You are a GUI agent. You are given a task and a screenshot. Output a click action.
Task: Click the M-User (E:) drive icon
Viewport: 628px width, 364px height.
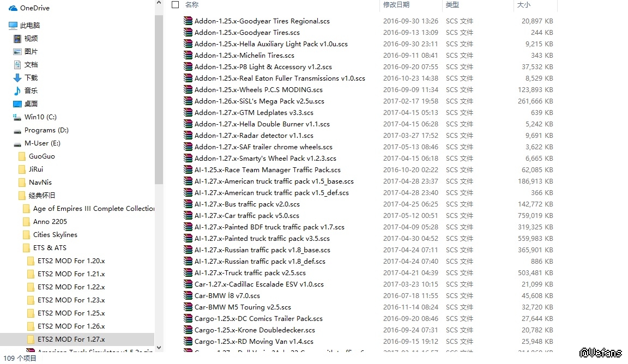[17, 144]
